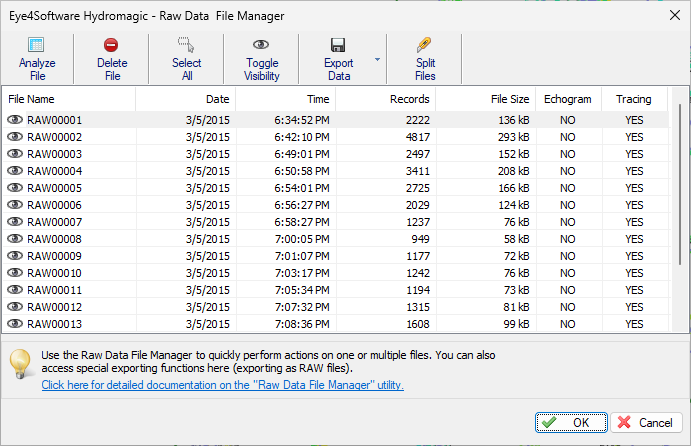Click the records value 2029
Viewport: 691px width, 446px height.
click(418, 205)
